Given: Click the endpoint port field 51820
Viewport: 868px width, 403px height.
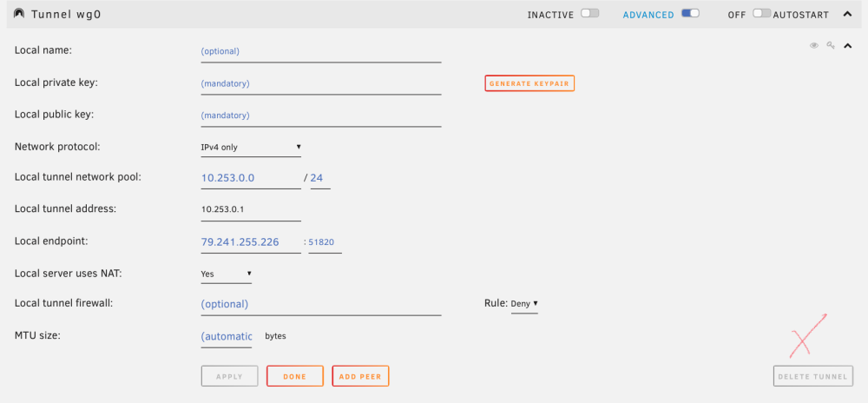Looking at the screenshot, I should coord(325,242).
